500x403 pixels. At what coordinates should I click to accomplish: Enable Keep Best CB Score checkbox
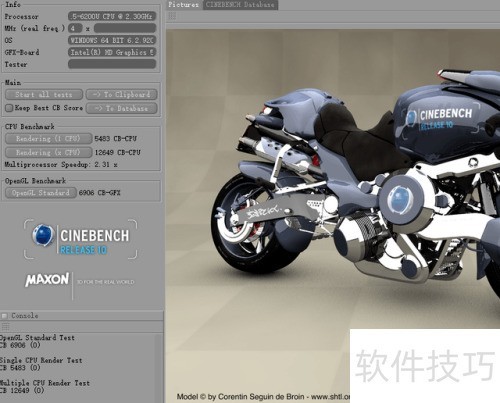click(9, 108)
